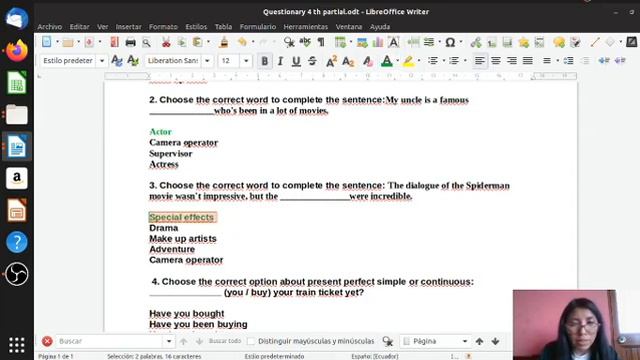The image size is (640, 360).
Task: Toggle formatting marks (pilcrow)
Action: tap(321, 42)
